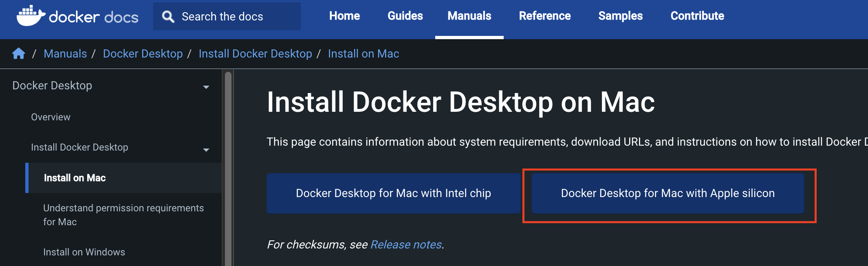Go to Manuals breadcrumb link

click(65, 53)
